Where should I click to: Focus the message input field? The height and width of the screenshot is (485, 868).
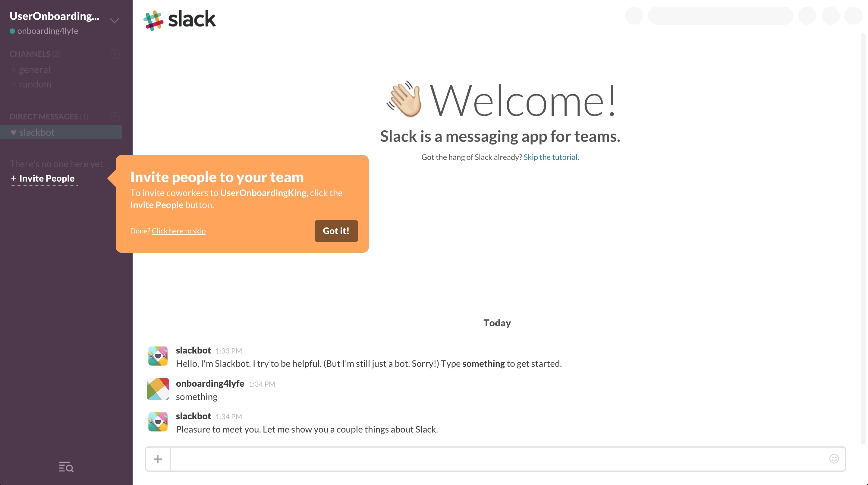[499, 459]
